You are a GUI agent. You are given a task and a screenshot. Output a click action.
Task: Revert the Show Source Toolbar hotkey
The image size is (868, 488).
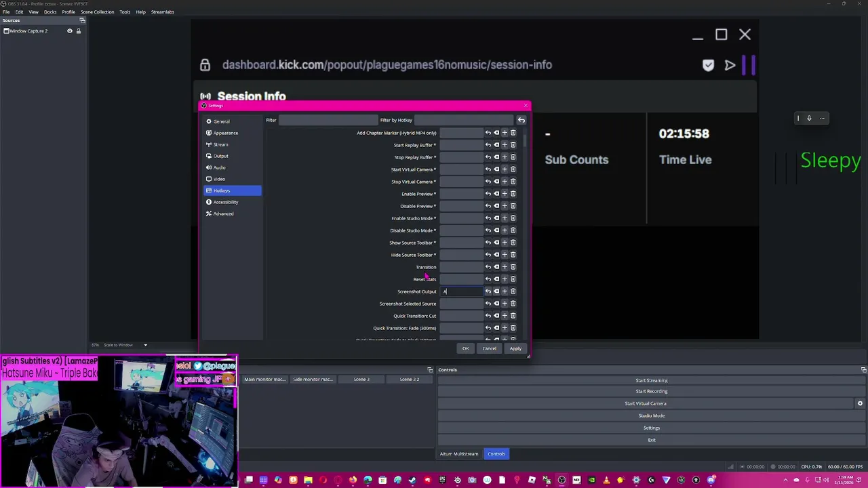click(488, 243)
